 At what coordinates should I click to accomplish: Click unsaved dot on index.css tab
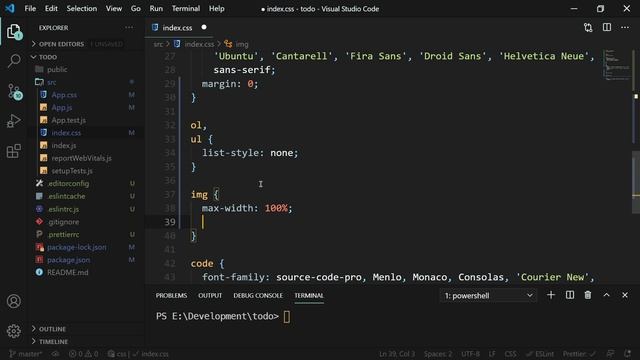pyautogui.click(x=204, y=27)
